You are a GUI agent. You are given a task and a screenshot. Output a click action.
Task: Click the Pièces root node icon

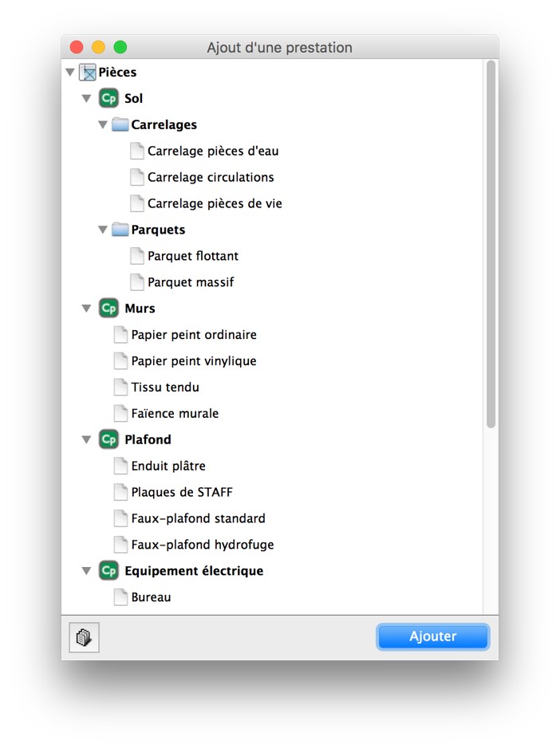click(x=88, y=72)
